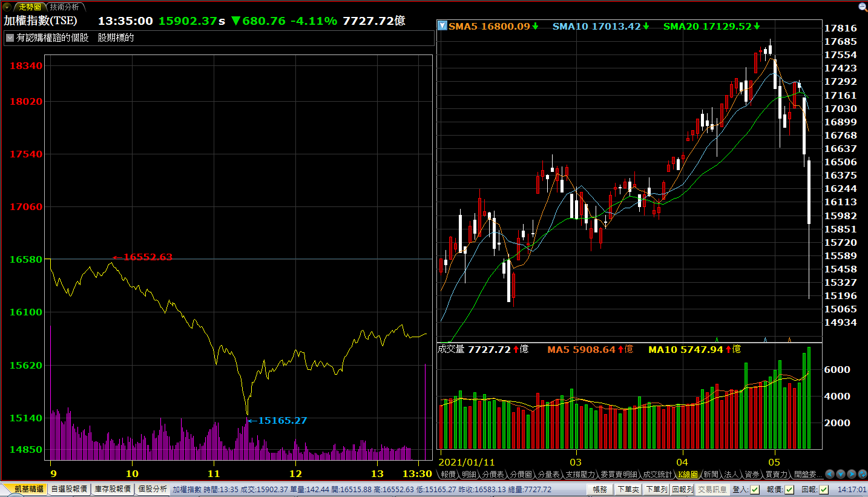Open the 資券 tab

point(752,475)
